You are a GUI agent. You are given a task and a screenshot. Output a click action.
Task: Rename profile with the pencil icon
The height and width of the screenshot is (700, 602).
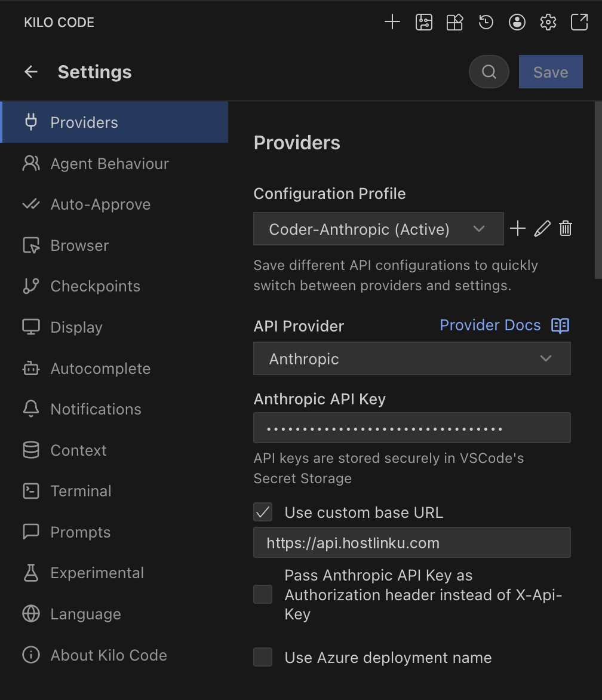coord(542,229)
